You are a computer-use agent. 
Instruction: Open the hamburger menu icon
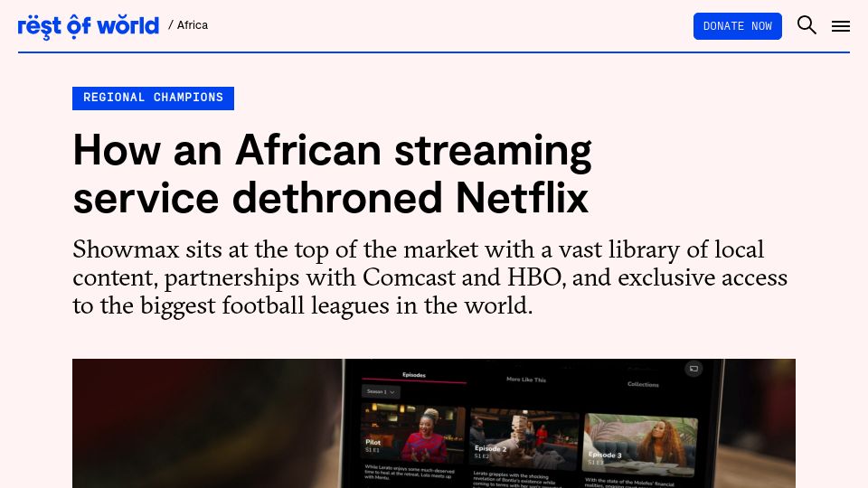click(840, 26)
